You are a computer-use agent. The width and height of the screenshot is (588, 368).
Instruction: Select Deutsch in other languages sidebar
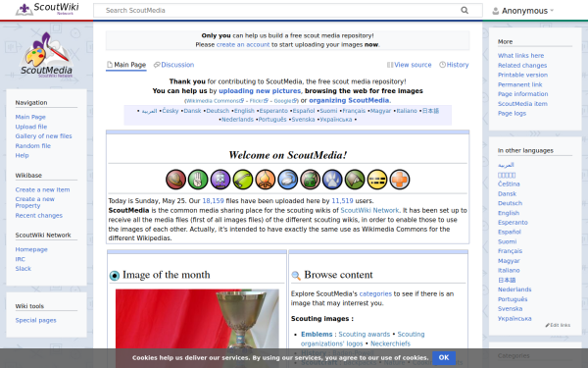click(x=510, y=203)
